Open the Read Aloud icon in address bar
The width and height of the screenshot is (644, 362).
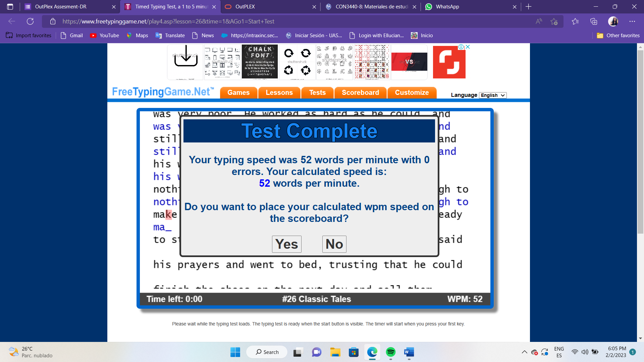(x=539, y=21)
